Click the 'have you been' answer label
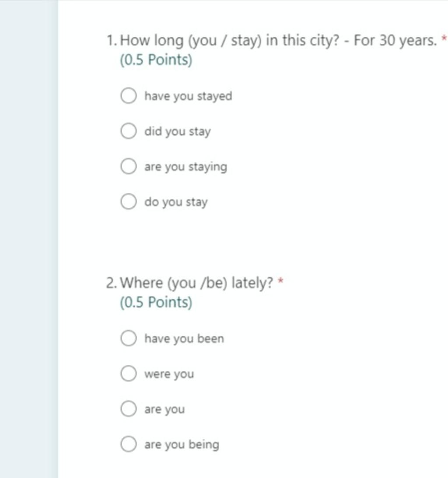The width and height of the screenshot is (448, 478). tap(184, 338)
